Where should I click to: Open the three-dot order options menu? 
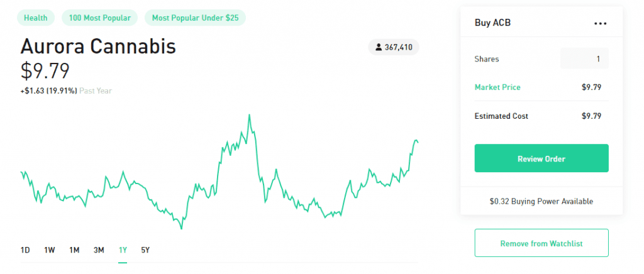[600, 23]
